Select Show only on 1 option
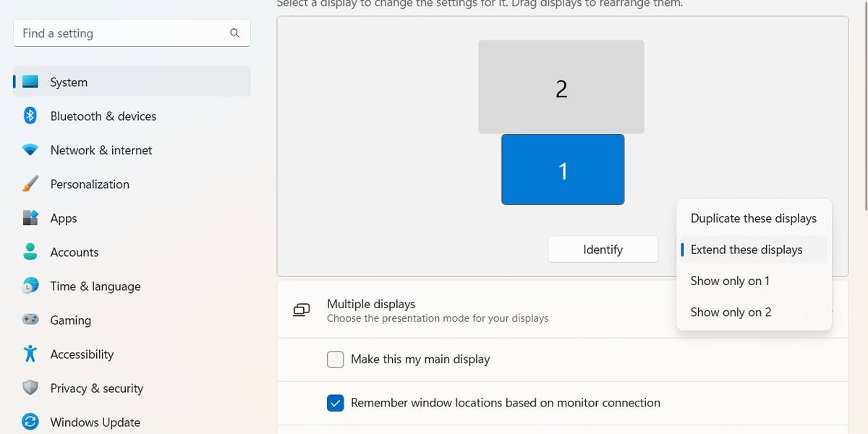The width and height of the screenshot is (868, 434). (730, 281)
